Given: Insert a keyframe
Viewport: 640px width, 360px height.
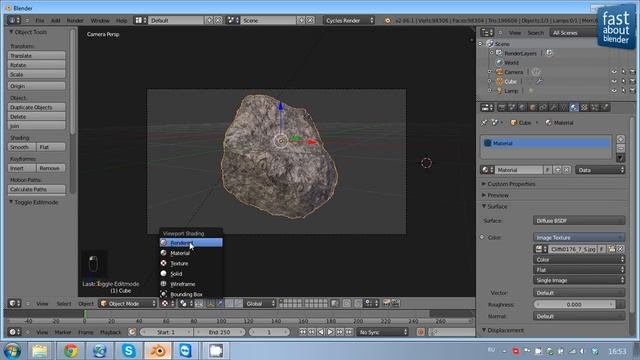Looking at the screenshot, I should click(22, 168).
